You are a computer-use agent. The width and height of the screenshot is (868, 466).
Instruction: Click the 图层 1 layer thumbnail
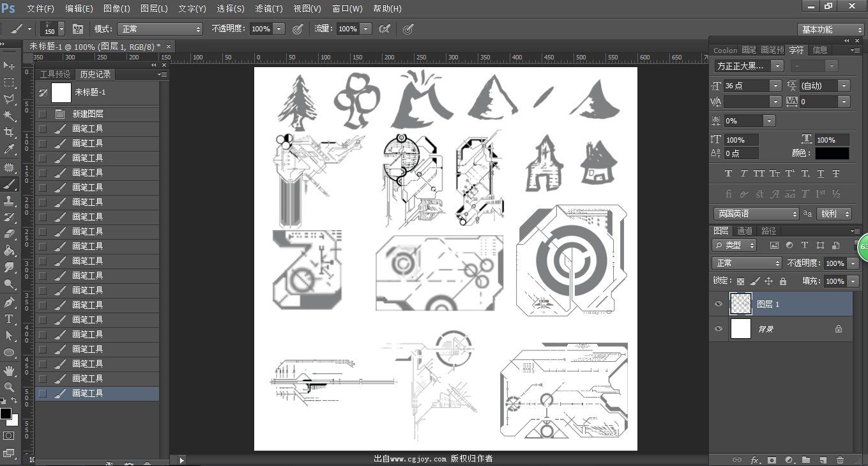(741, 304)
